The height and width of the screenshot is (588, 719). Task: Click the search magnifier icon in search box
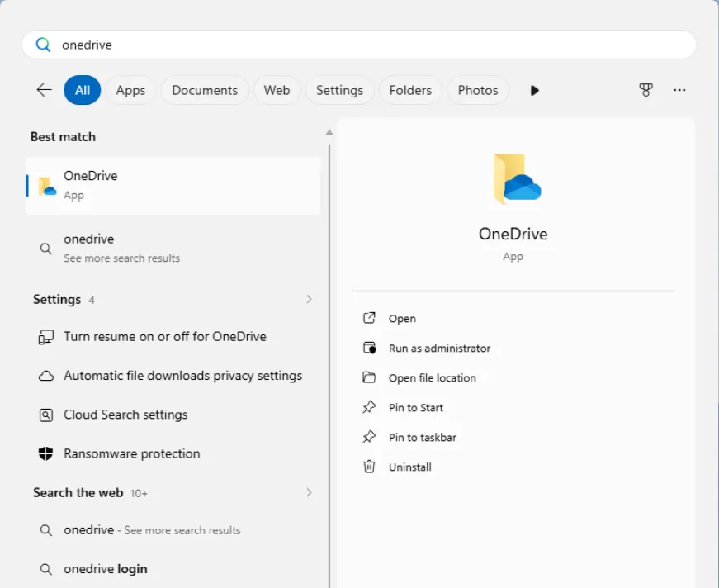click(x=43, y=45)
